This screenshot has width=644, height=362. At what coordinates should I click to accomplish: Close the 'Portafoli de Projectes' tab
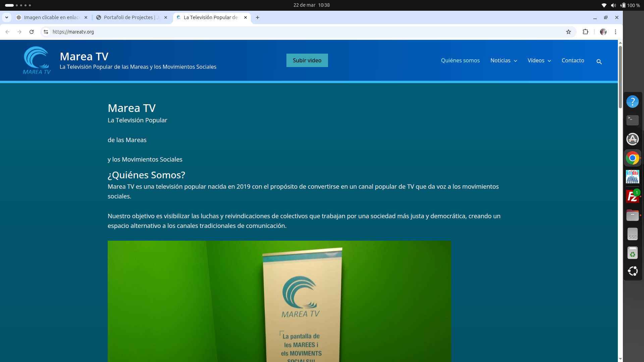[x=166, y=17]
